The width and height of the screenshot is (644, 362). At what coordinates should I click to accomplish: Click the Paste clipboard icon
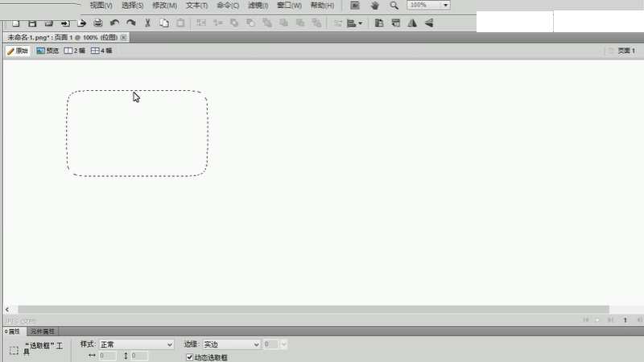pyautogui.click(x=180, y=23)
